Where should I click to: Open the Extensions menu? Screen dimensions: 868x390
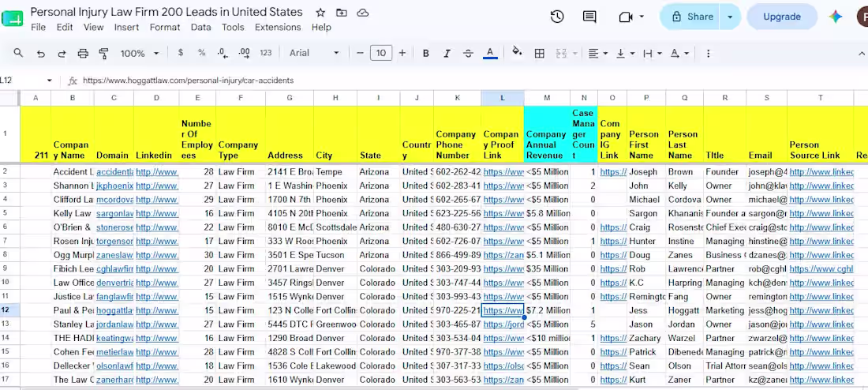(x=278, y=27)
